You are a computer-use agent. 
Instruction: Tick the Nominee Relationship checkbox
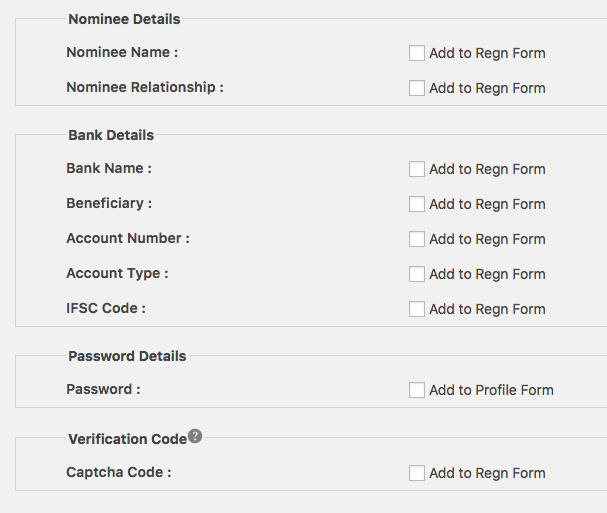417,88
